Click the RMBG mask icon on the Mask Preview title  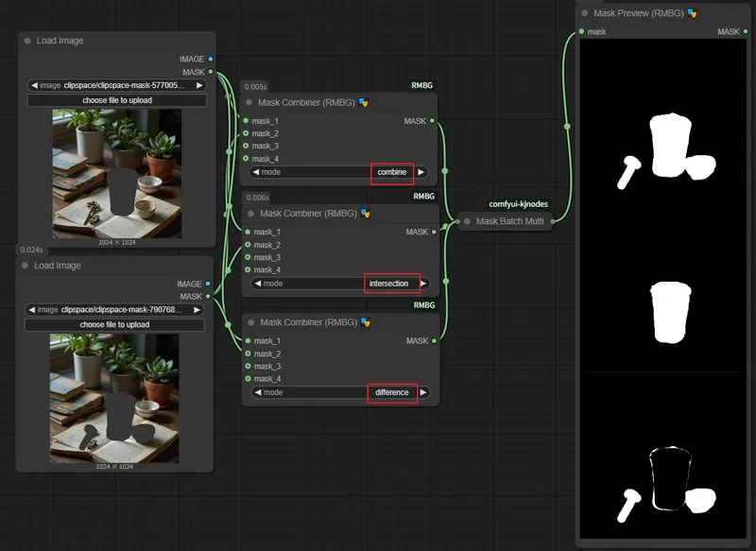[693, 13]
